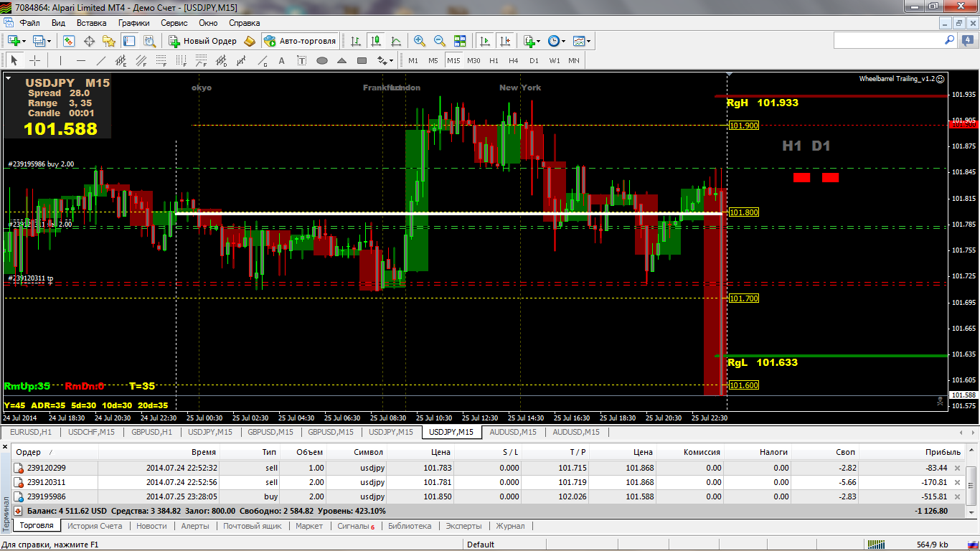Expand the arrows objects dropdown

pos(392,60)
